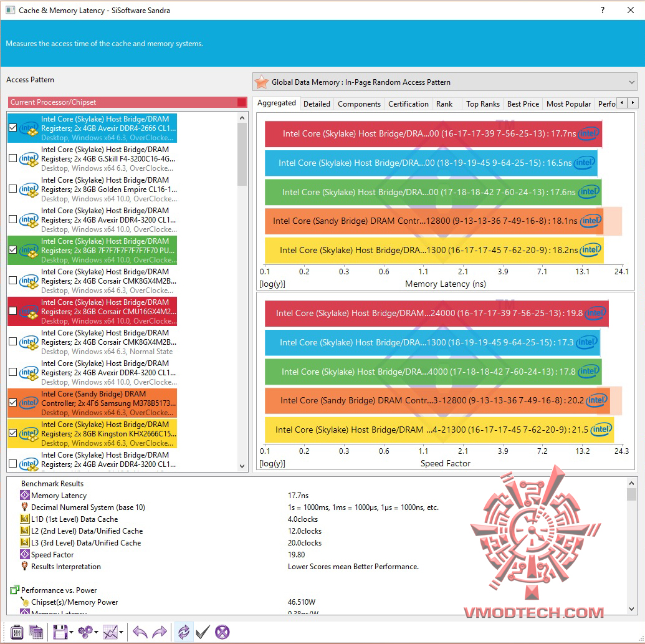645x644 pixels.
Task: Check the Corsair CMK8GX4M2B OverClocked checkbox
Action: [x=12, y=281]
